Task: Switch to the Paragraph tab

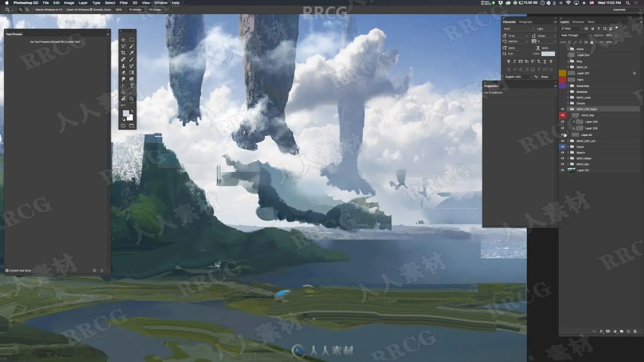Action: click(x=525, y=22)
